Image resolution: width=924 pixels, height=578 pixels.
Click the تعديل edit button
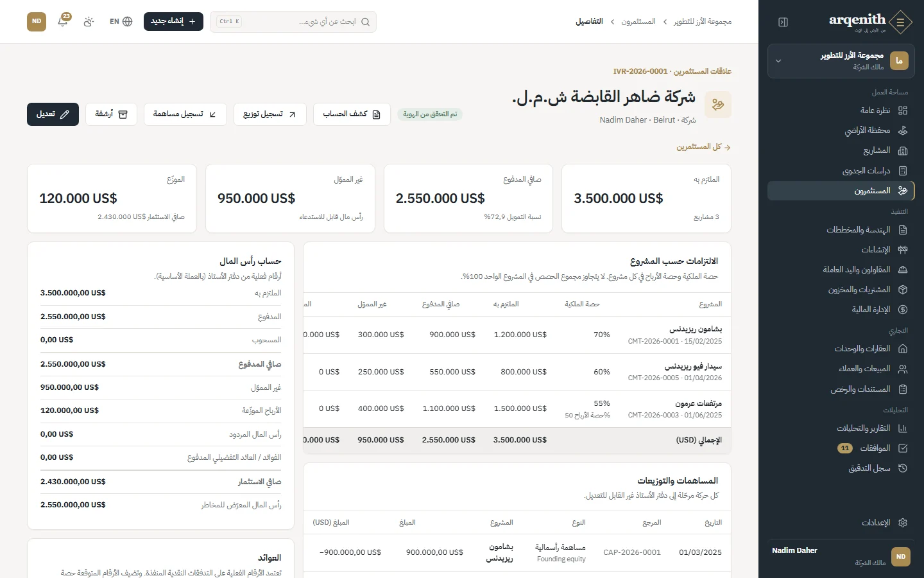(x=53, y=114)
